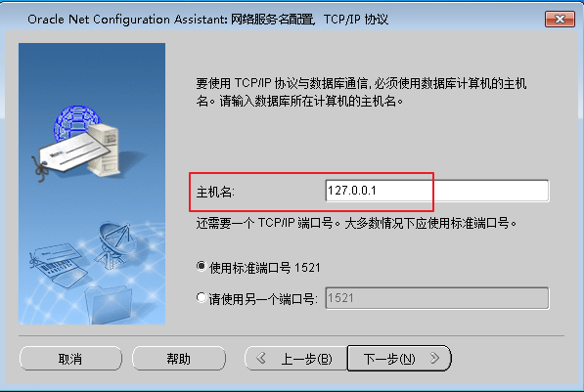Select the 使用标准端口号 1521 radio button

pos(202,266)
